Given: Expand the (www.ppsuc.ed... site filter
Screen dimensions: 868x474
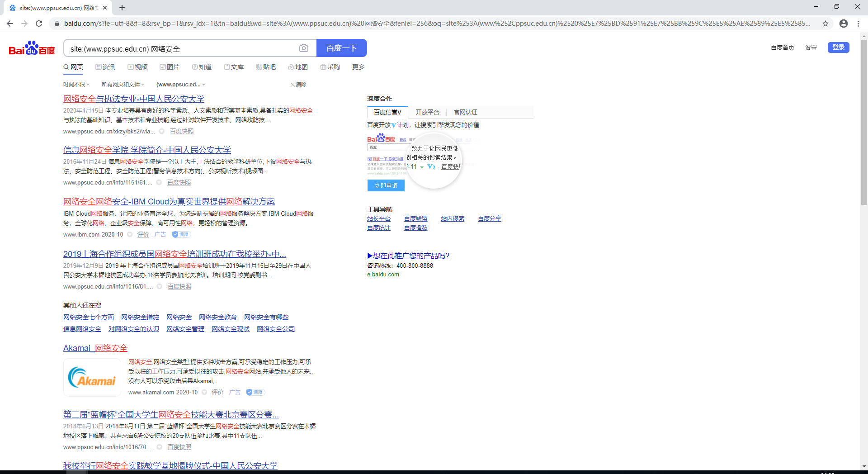Looking at the screenshot, I should 181,85.
